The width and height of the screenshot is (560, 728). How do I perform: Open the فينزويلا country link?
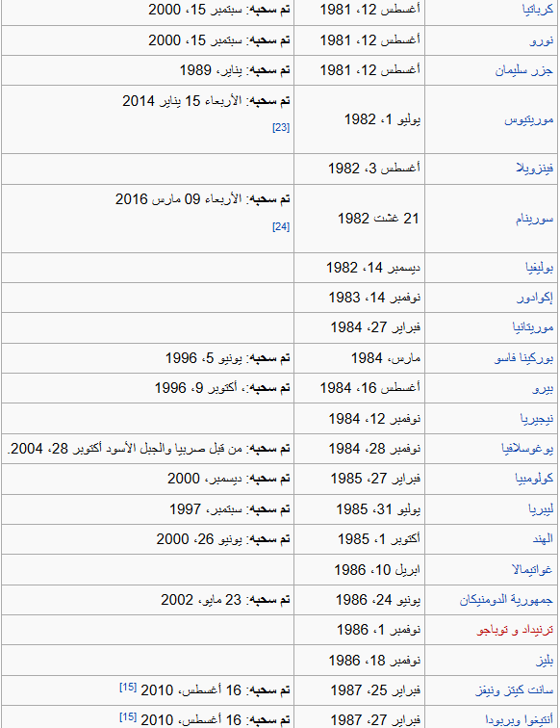pos(535,169)
